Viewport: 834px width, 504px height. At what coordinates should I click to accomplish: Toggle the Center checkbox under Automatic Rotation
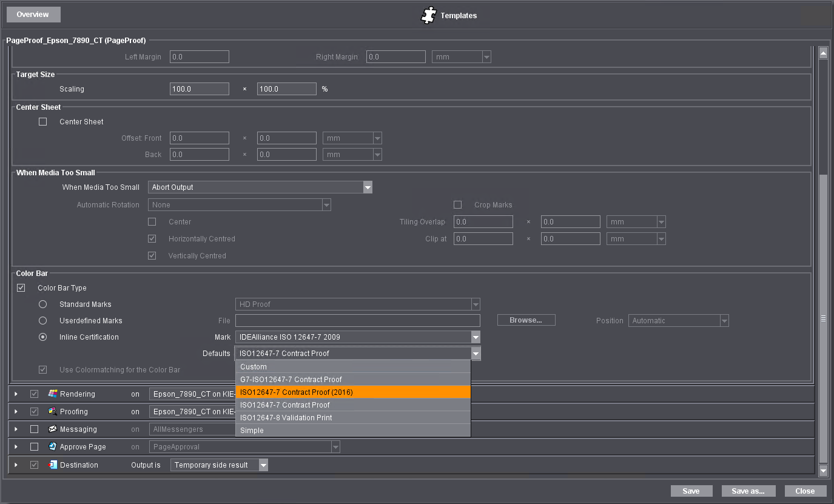tap(152, 222)
